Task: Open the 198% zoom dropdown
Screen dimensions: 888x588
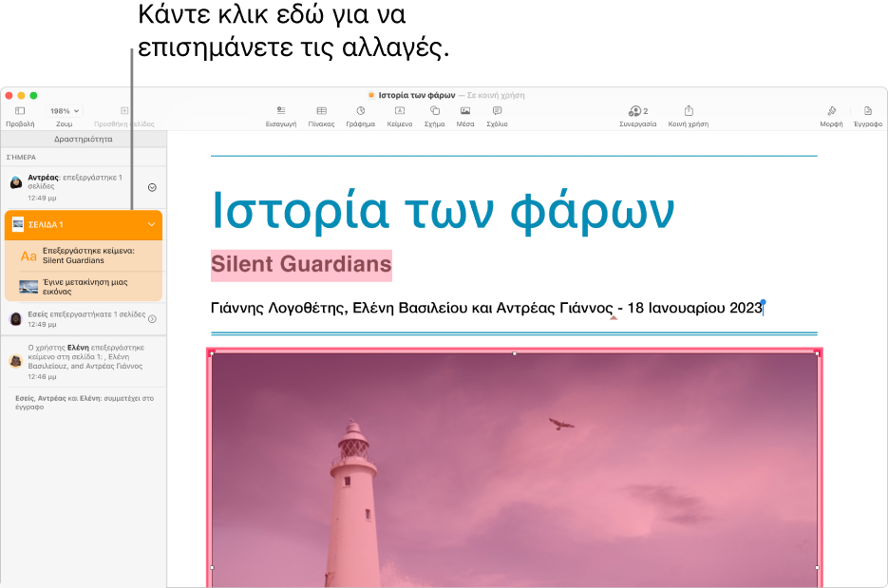Action: 65,111
